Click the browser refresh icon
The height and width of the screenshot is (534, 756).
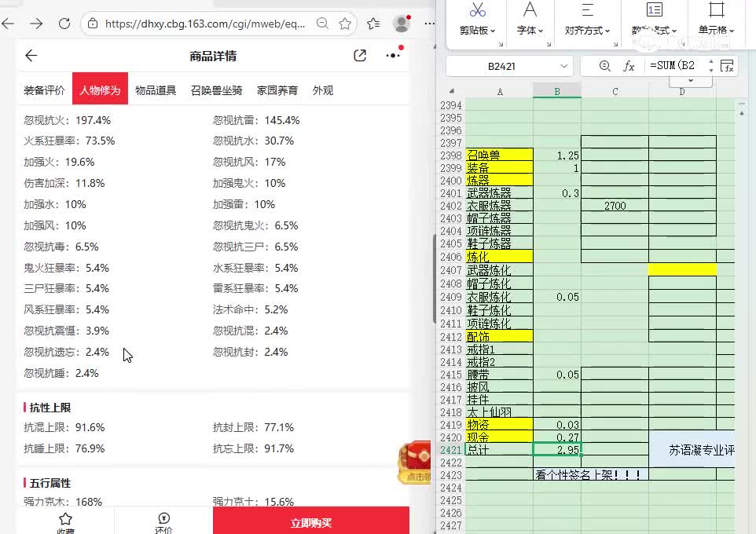[64, 24]
